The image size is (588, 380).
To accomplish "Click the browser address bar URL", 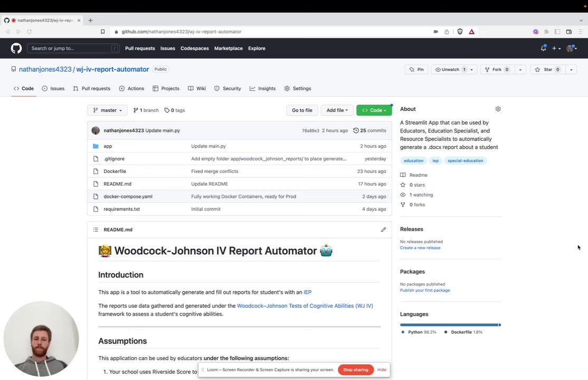I will point(182,32).
